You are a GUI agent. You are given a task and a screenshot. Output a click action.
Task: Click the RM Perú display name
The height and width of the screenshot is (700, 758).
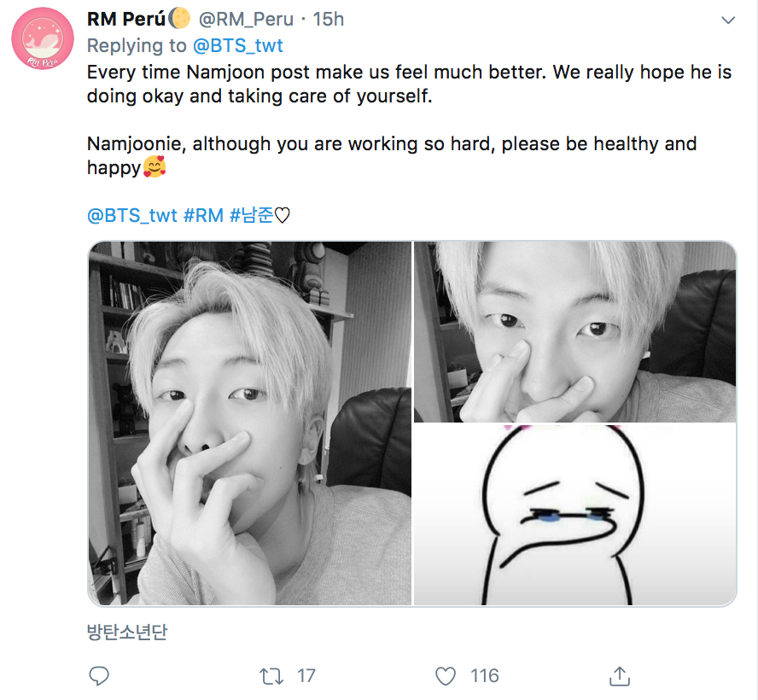(129, 19)
